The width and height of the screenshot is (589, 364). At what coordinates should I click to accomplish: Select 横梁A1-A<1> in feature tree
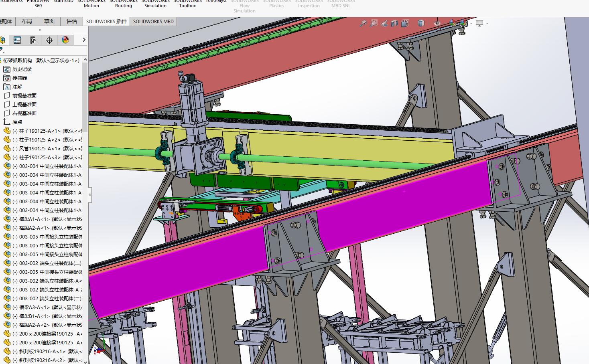43,219
